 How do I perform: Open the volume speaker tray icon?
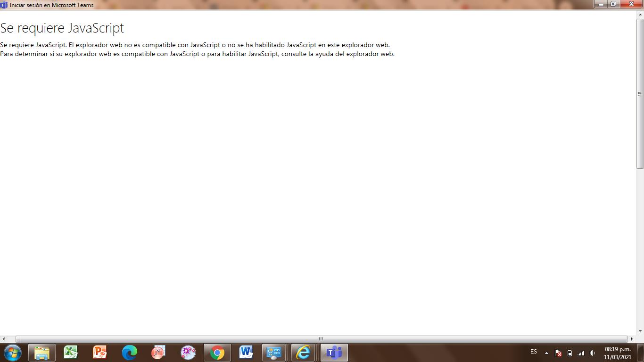coord(593,353)
